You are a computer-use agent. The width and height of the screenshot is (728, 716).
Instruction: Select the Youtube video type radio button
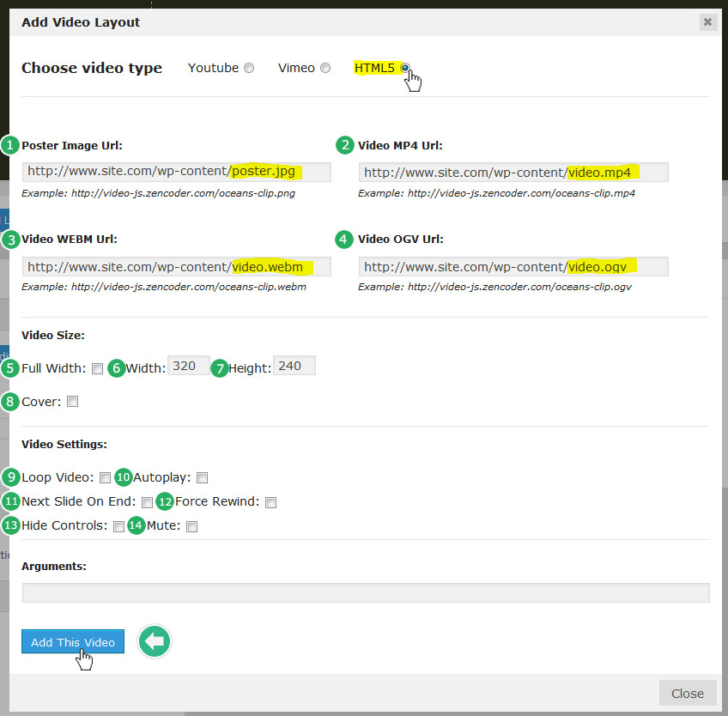[249, 69]
